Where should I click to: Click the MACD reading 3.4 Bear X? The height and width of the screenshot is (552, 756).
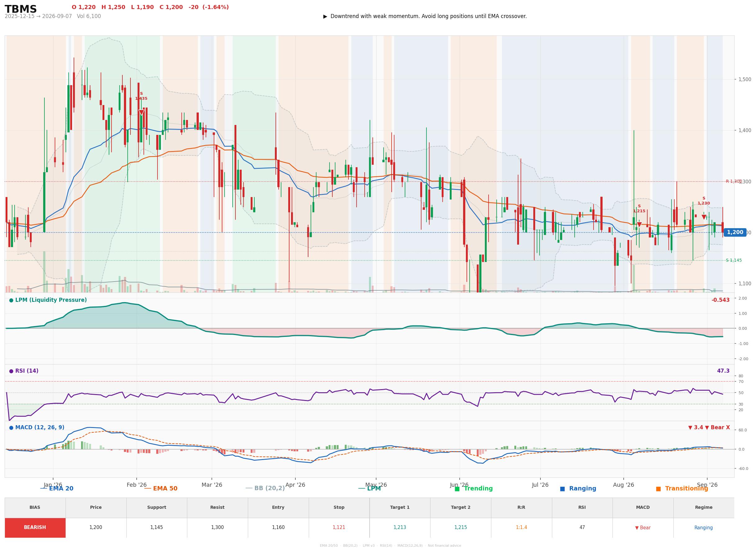(709, 427)
